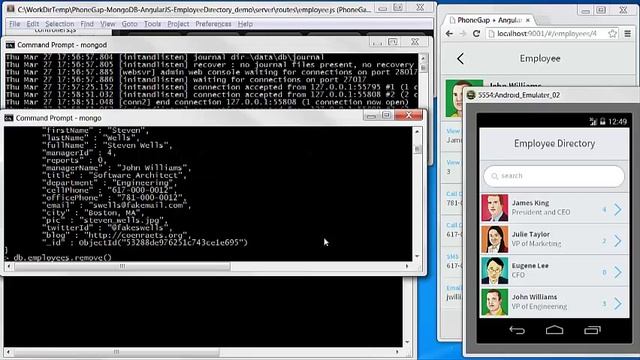Click the Employee Directory header in emulator
This screenshot has height=360, width=640.
click(x=554, y=144)
